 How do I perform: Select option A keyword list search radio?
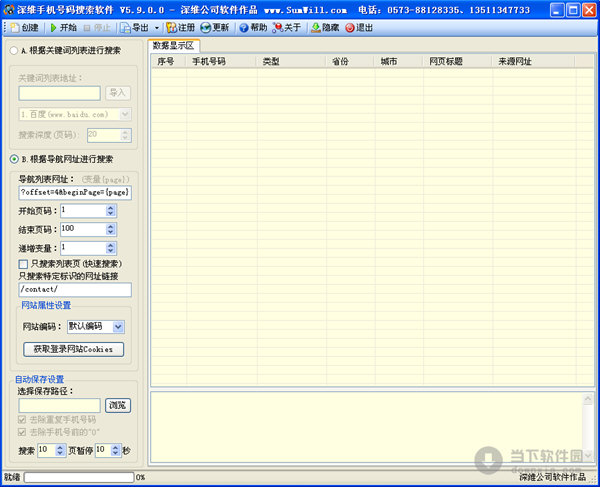point(14,50)
